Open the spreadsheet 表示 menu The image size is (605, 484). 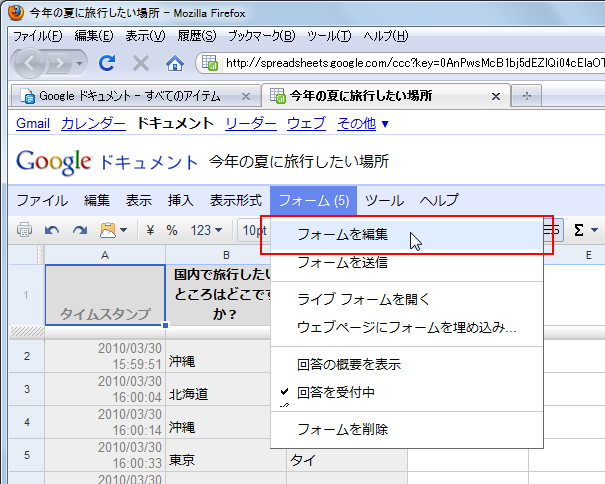(x=139, y=200)
